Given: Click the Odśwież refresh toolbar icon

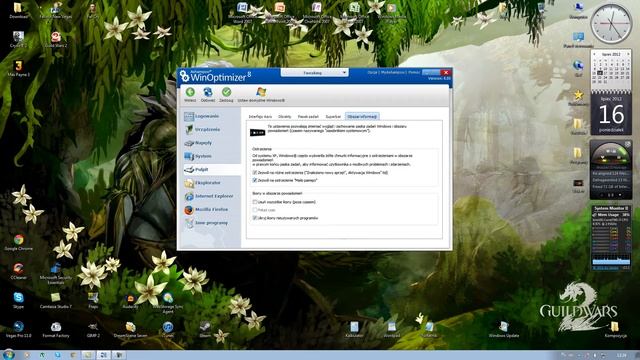Looking at the screenshot, I should click(208, 92).
